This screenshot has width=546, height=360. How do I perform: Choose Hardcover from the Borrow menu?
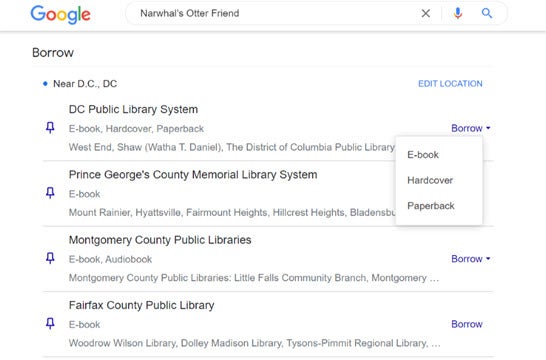pos(430,180)
